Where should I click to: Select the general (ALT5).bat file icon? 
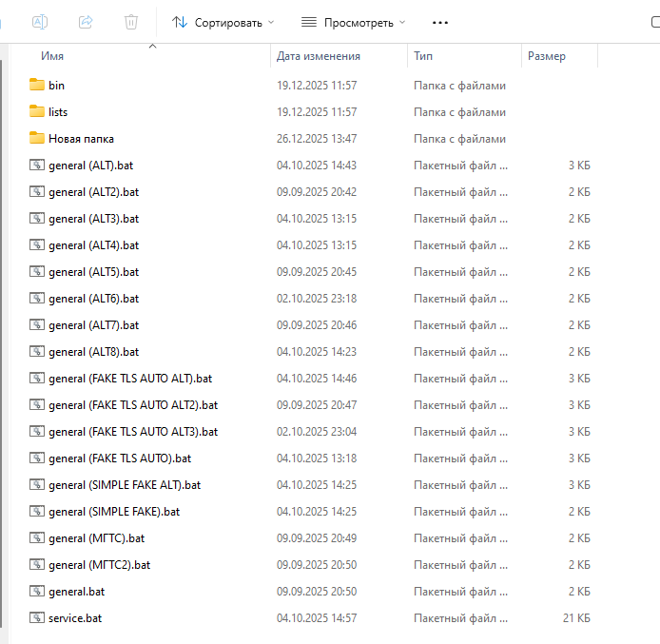(37, 271)
